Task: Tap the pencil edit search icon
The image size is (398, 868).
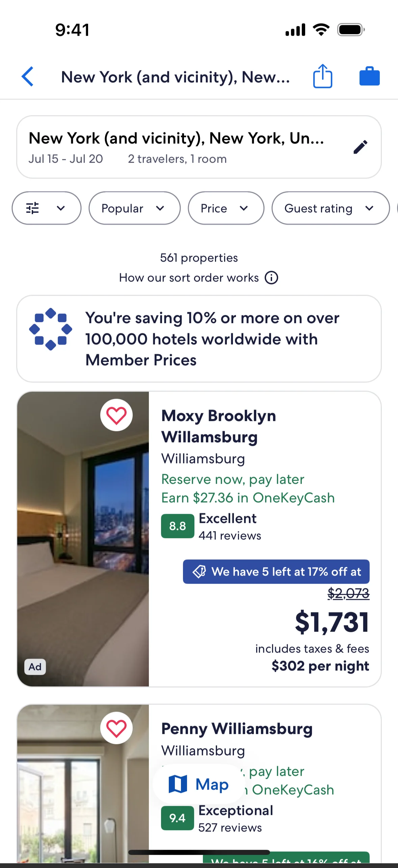Action: 360,147
